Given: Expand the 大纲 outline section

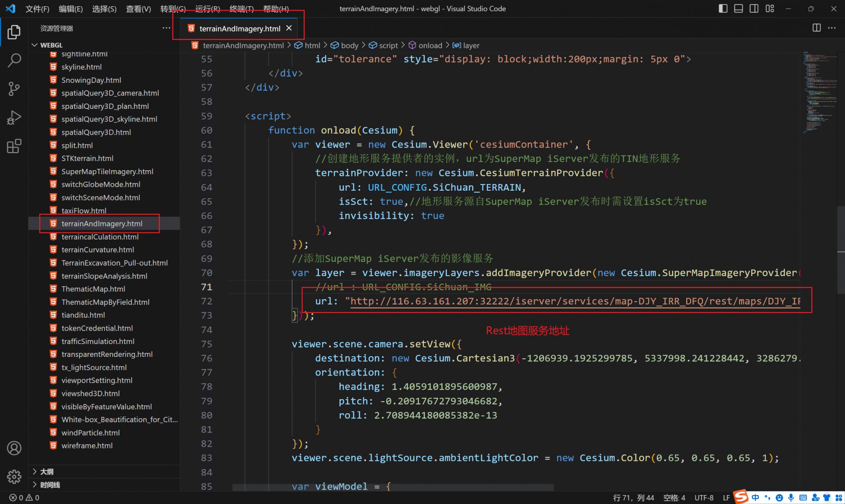Looking at the screenshot, I should coord(104,472).
